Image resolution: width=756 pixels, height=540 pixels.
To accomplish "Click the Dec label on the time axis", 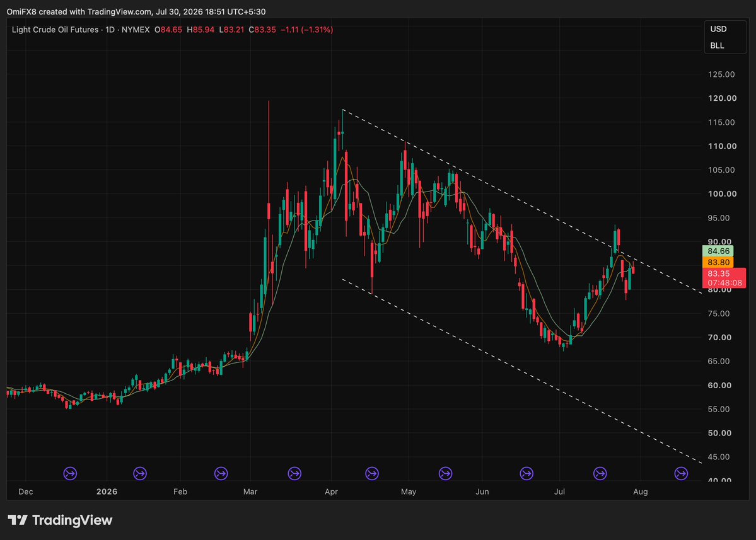I will coord(26,492).
